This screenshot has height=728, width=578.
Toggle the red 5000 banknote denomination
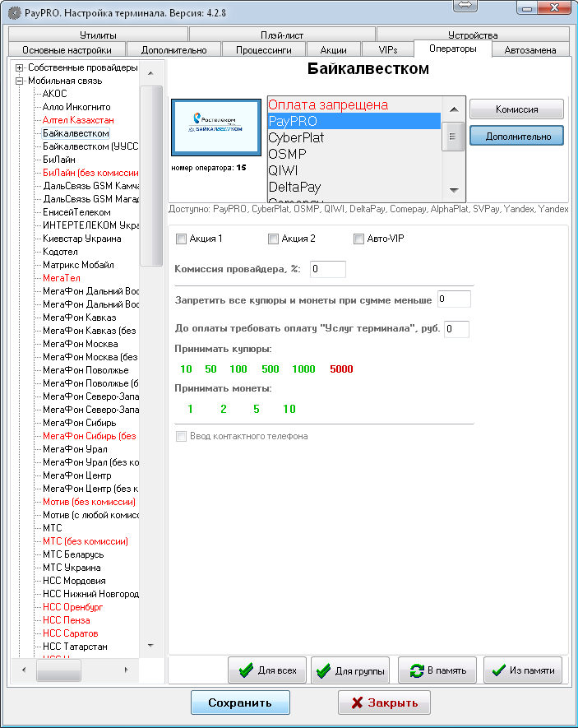[341, 369]
